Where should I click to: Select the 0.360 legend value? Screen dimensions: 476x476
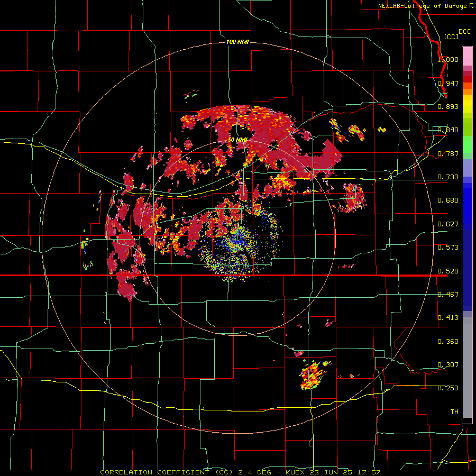(x=448, y=342)
